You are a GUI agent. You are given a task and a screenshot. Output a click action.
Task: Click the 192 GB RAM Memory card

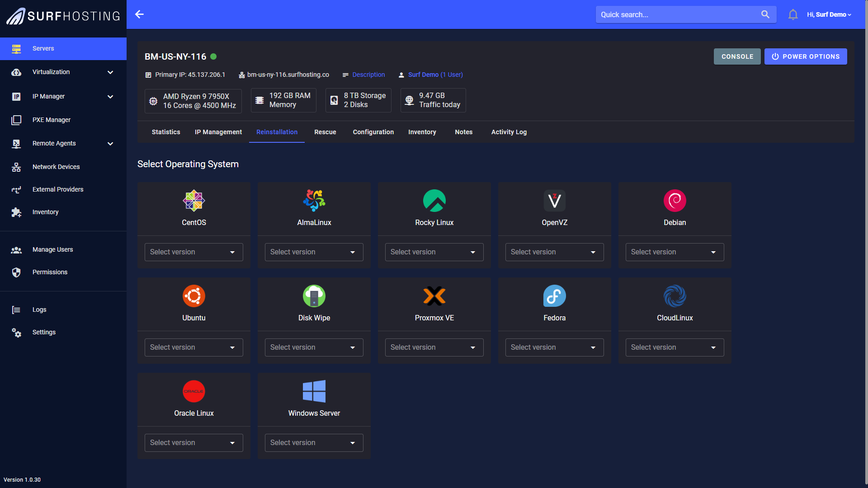283,100
